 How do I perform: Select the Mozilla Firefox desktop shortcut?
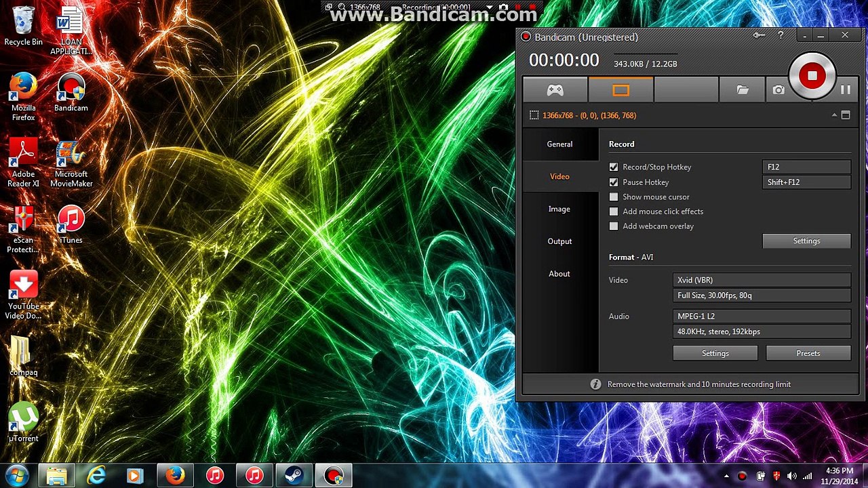click(x=23, y=97)
